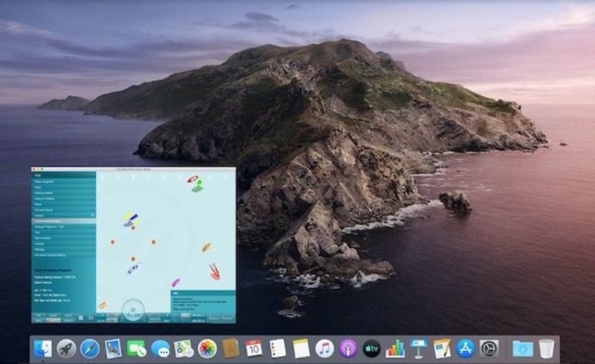Open Calendar from the Dock
Viewport: 595px width, 364px height.
(x=254, y=348)
